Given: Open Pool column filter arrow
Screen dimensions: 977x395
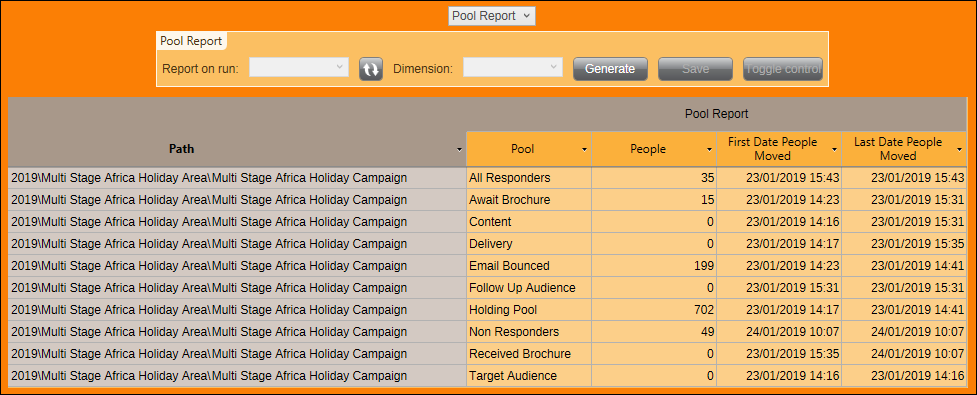Looking at the screenshot, I should 584,150.
